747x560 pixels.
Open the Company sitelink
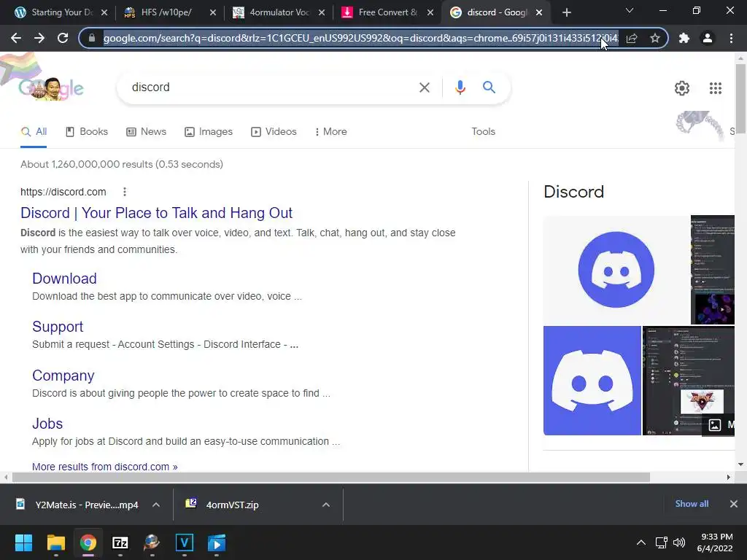point(63,376)
